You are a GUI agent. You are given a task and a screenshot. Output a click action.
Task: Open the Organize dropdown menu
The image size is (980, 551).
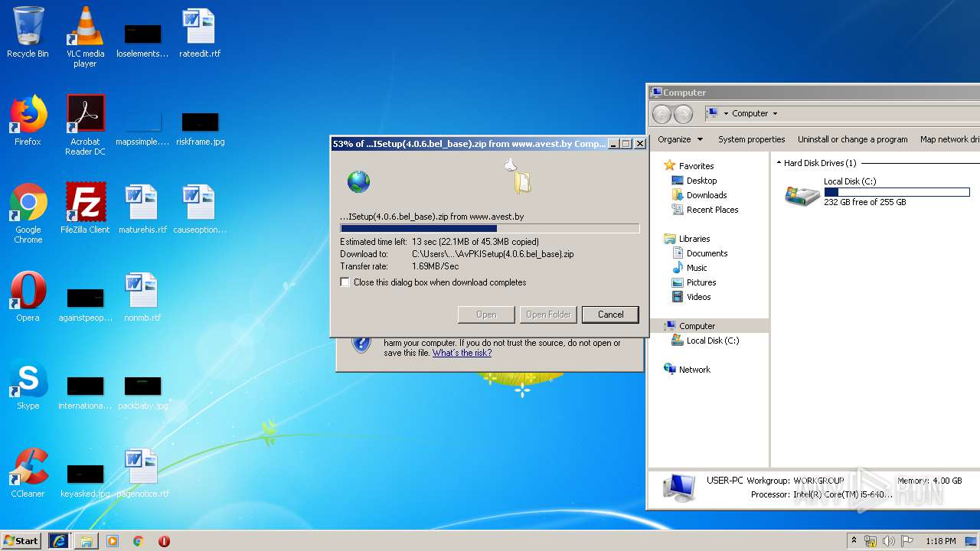[x=680, y=139]
